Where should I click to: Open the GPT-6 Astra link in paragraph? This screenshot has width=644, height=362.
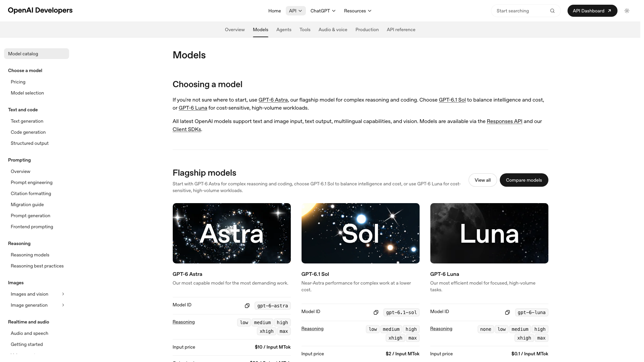[x=273, y=100]
